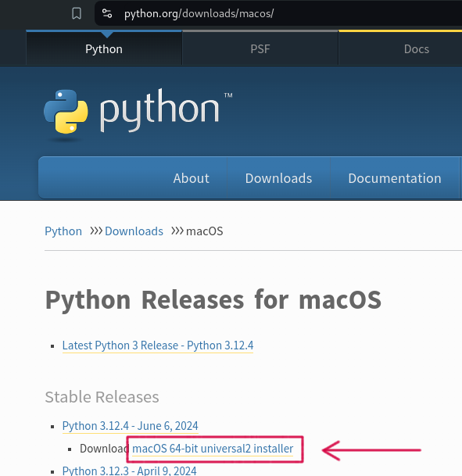462x476 pixels.
Task: Open the Downloads menu in the main navigation
Action: [x=278, y=178]
